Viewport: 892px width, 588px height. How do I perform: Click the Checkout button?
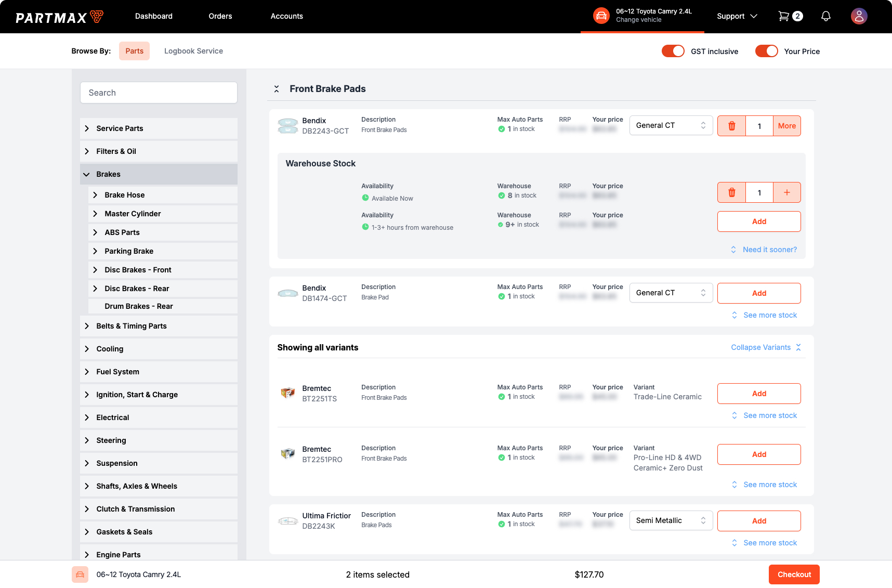click(x=794, y=574)
